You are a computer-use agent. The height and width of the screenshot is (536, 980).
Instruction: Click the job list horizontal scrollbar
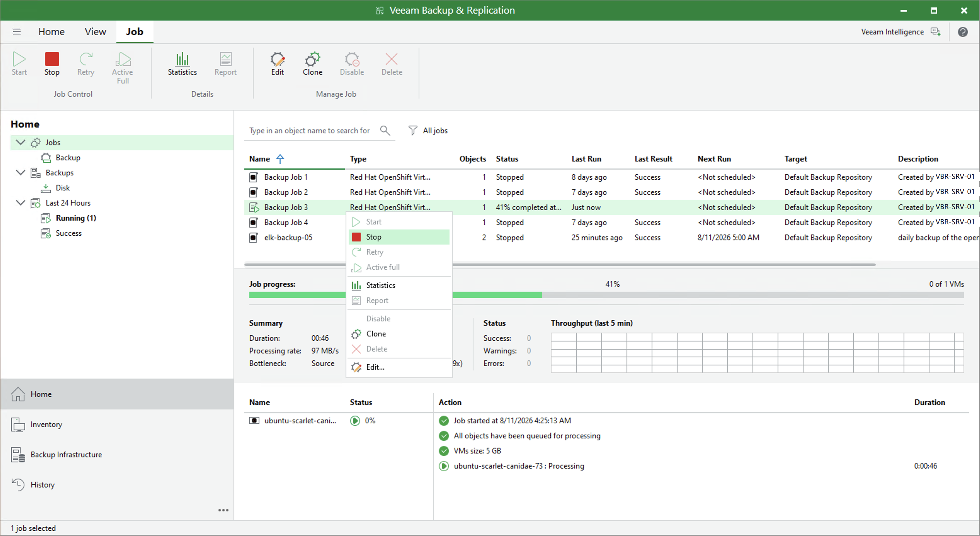pyautogui.click(x=560, y=264)
